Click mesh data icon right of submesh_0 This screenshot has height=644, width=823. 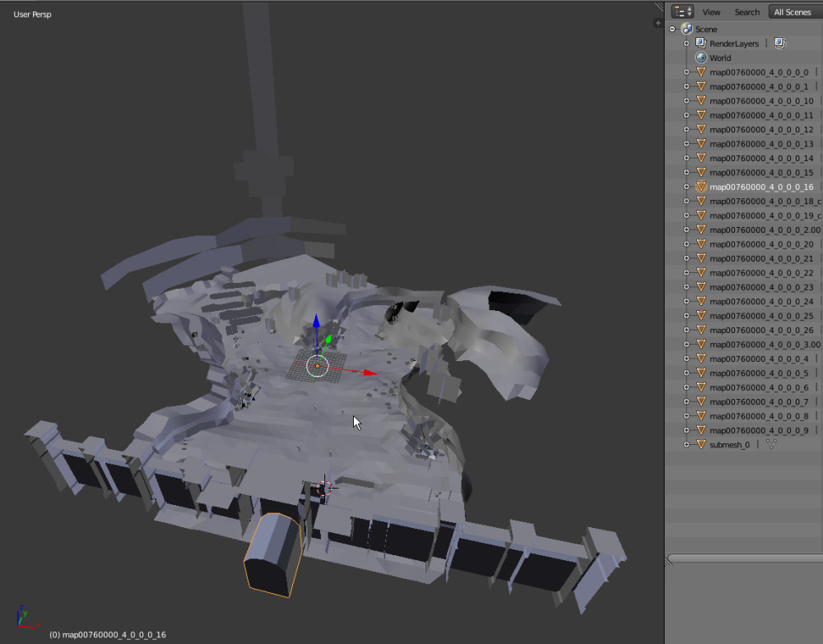(x=770, y=444)
